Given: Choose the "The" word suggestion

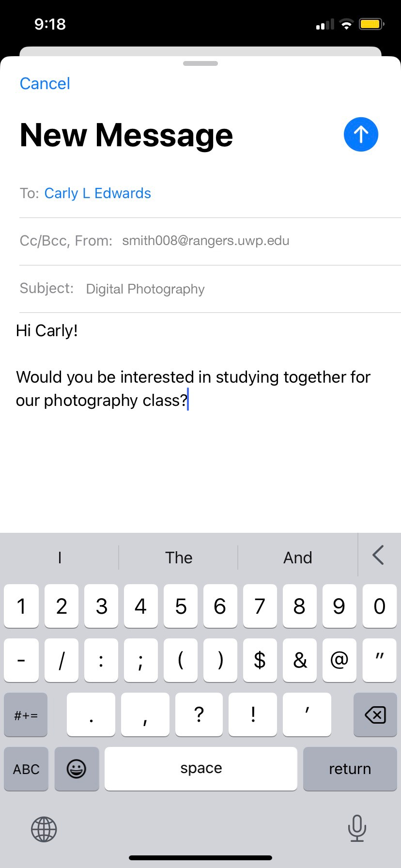Looking at the screenshot, I should (x=179, y=558).
